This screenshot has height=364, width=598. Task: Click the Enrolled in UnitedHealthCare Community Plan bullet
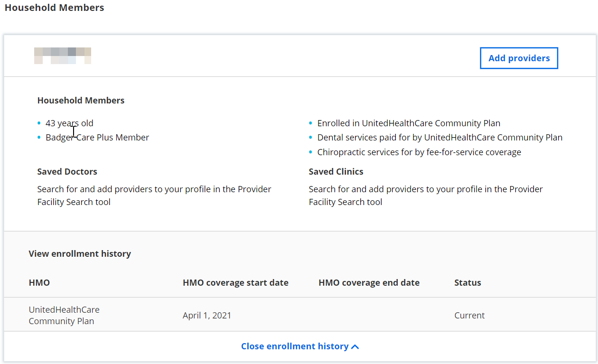pos(409,123)
